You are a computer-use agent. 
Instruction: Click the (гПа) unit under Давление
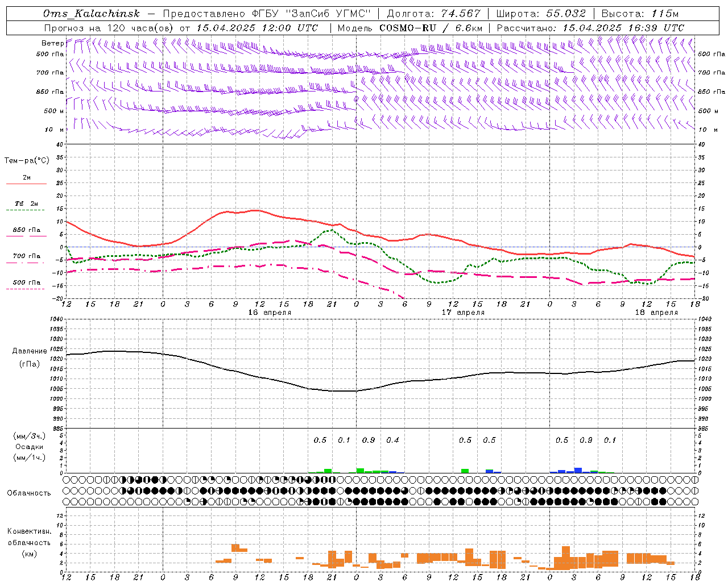(29, 364)
